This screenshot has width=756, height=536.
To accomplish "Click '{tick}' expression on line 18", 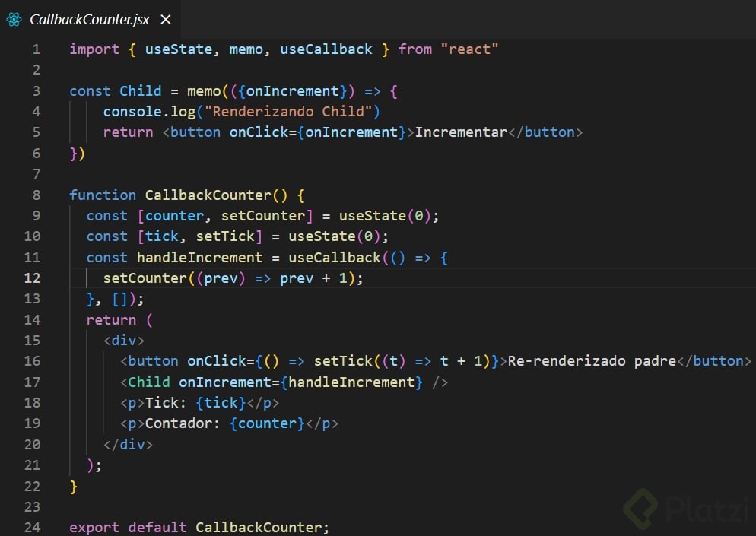I will pos(221,403).
